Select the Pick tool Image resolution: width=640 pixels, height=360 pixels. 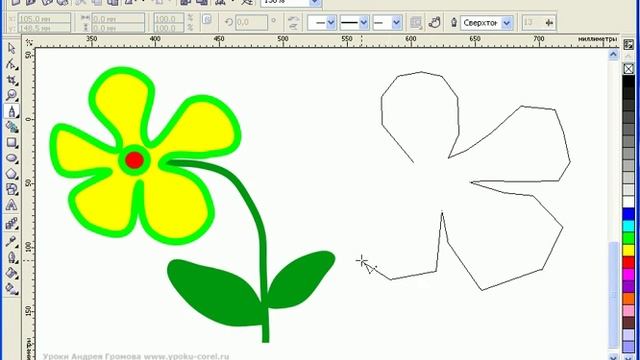pyautogui.click(x=11, y=48)
